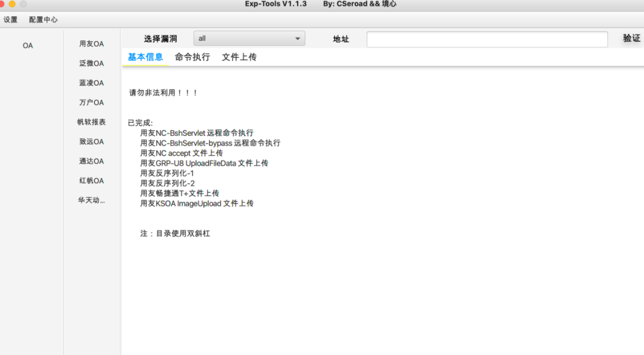This screenshot has width=644, height=355.
Task: Select 泛微OA in the sidebar
Action: [x=91, y=63]
